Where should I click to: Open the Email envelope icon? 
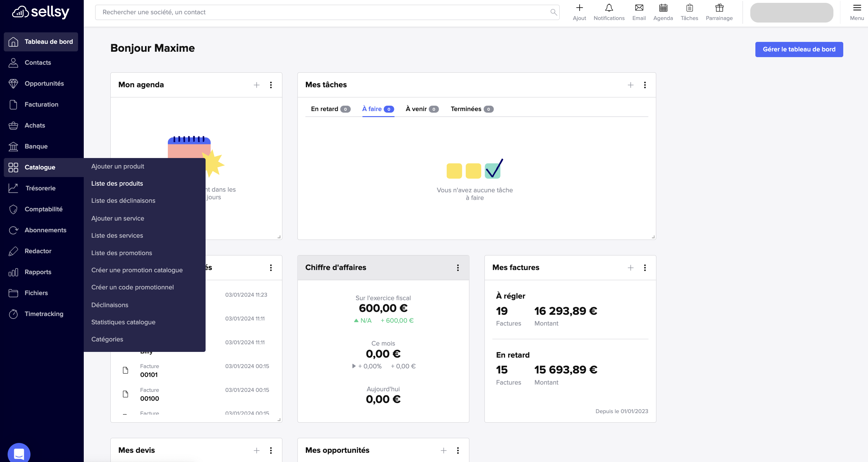click(x=639, y=8)
